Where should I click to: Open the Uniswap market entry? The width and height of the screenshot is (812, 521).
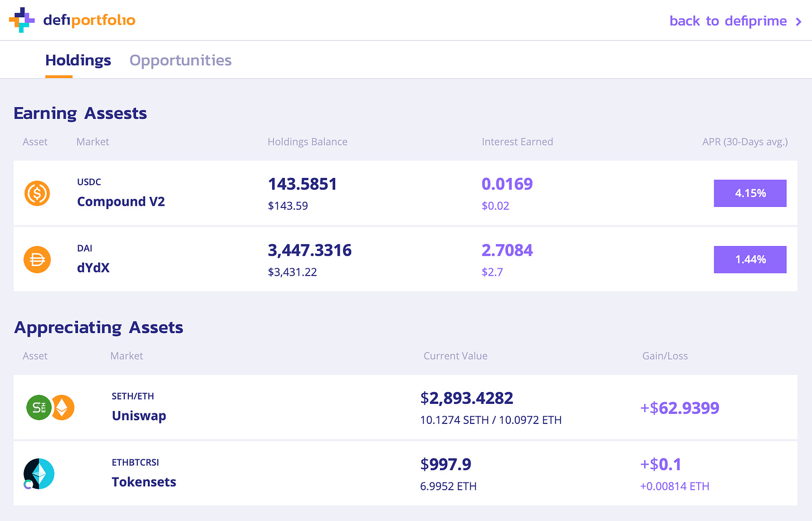coord(139,416)
